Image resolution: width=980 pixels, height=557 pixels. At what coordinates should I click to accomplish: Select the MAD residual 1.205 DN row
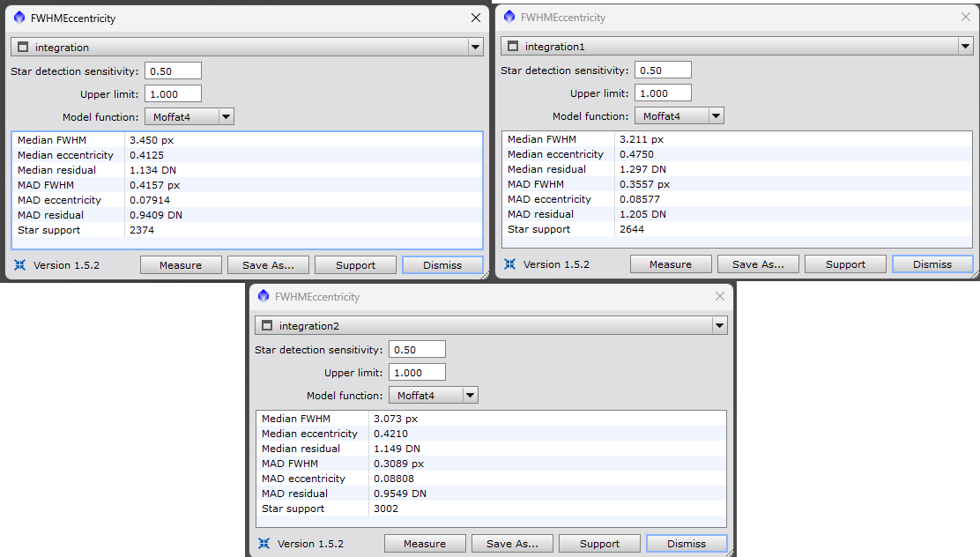coord(738,214)
